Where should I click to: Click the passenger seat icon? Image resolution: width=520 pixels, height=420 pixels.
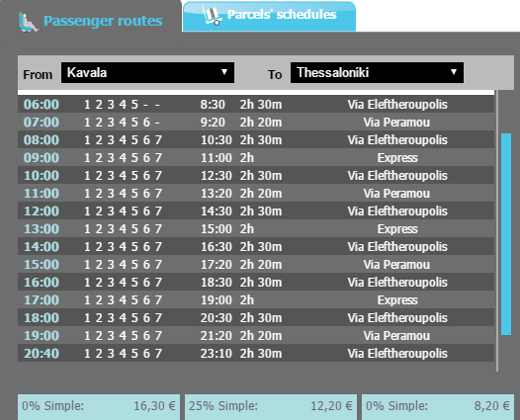pyautogui.click(x=29, y=22)
